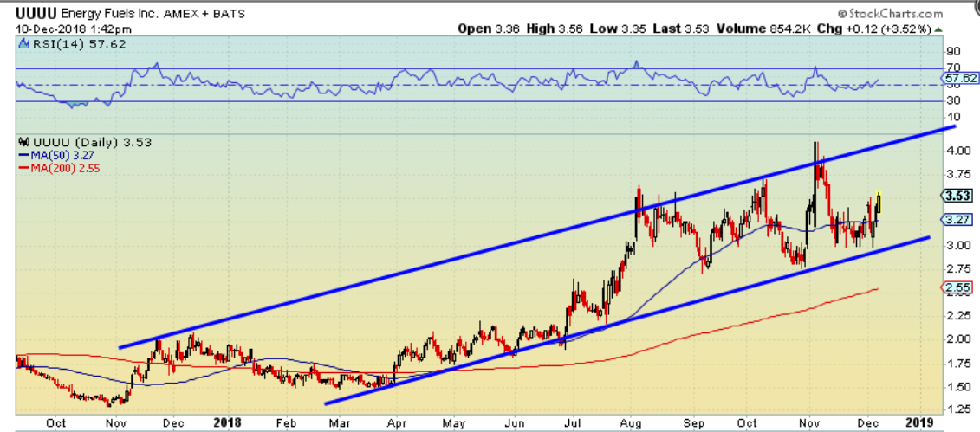Click the 4.00 price axis label
This screenshot has height=432, width=980.
coord(959,151)
